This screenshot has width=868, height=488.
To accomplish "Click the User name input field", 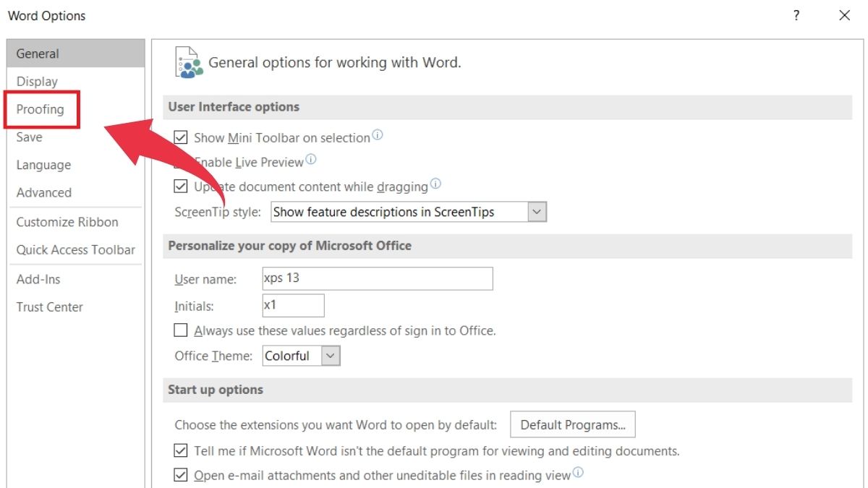I will point(378,278).
